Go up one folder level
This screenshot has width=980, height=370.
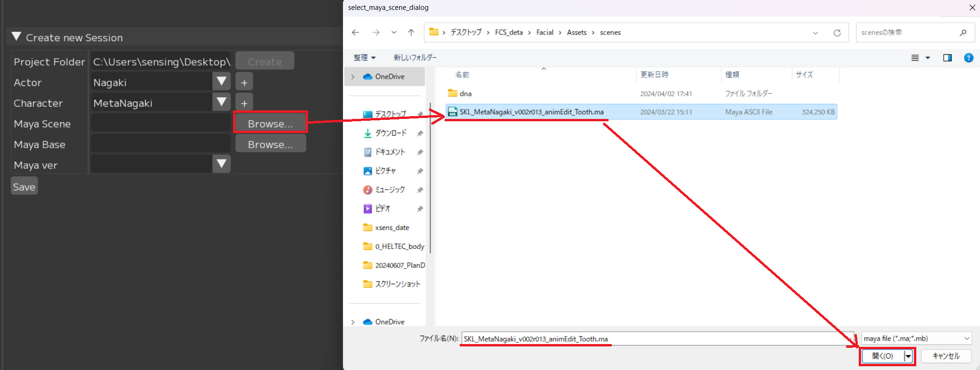click(411, 33)
